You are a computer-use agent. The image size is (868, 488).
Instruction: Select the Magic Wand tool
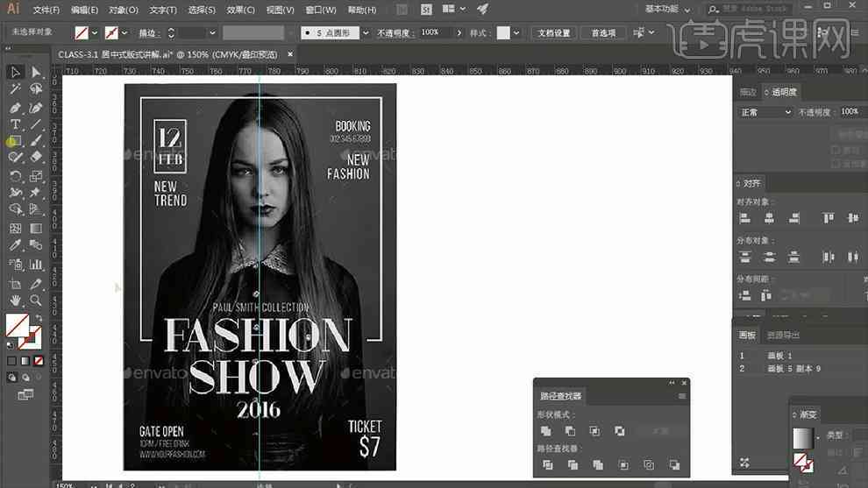[x=15, y=89]
